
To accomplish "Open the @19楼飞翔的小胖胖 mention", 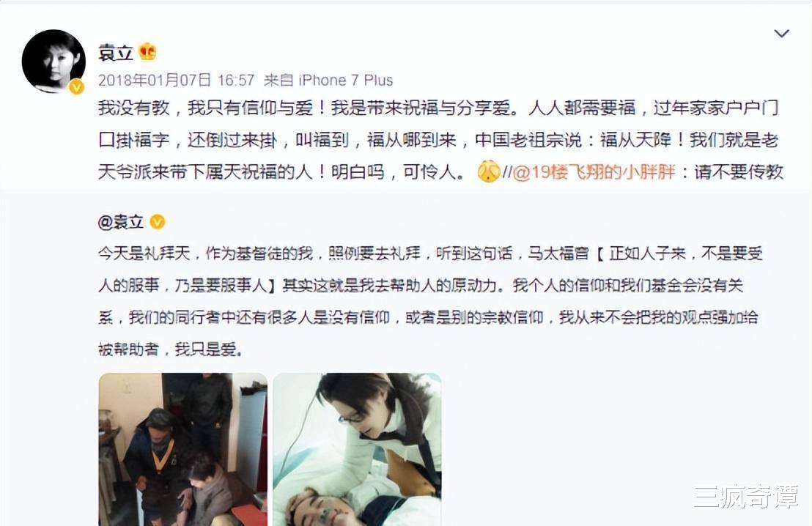I will pyautogui.click(x=594, y=172).
